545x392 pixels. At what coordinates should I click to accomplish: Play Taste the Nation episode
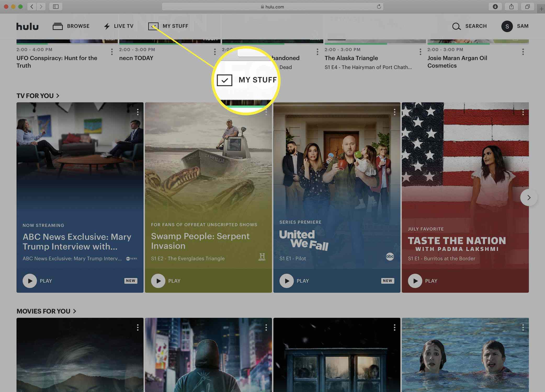(415, 281)
